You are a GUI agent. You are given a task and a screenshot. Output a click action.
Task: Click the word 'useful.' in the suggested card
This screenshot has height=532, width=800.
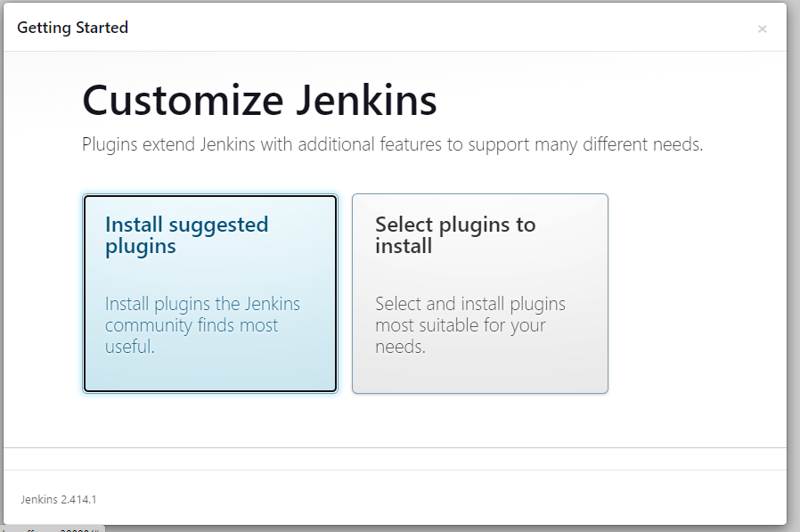(129, 347)
